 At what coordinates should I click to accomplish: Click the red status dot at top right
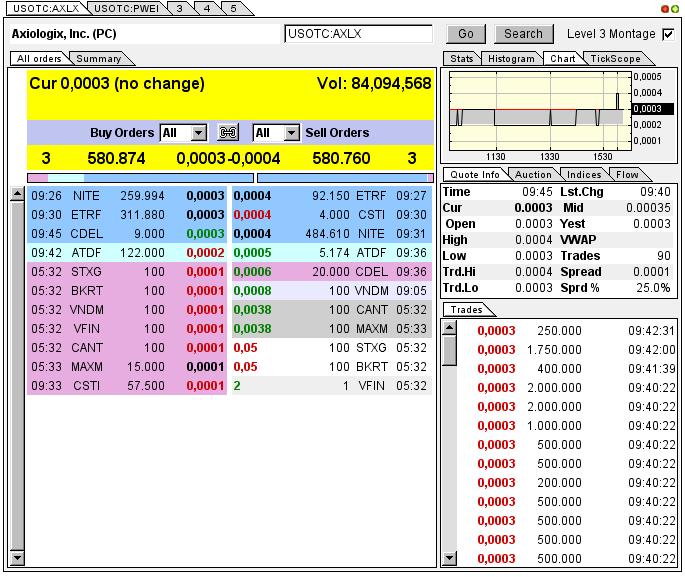pyautogui.click(x=665, y=9)
